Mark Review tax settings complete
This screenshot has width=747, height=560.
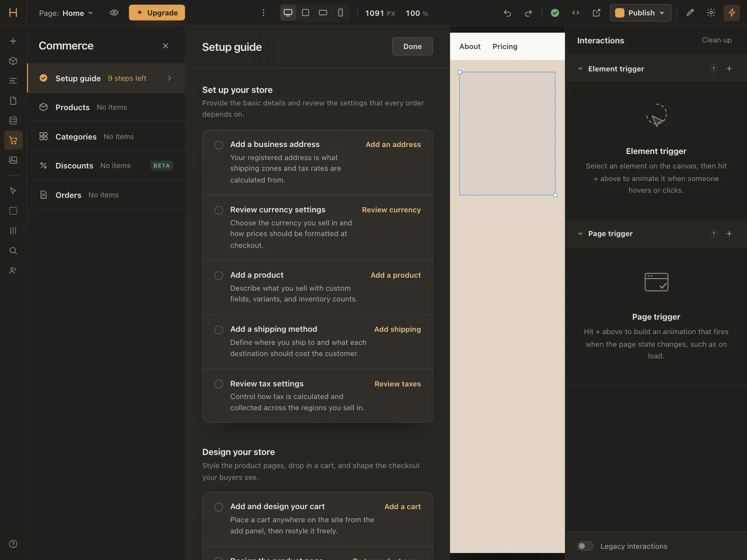tap(218, 384)
